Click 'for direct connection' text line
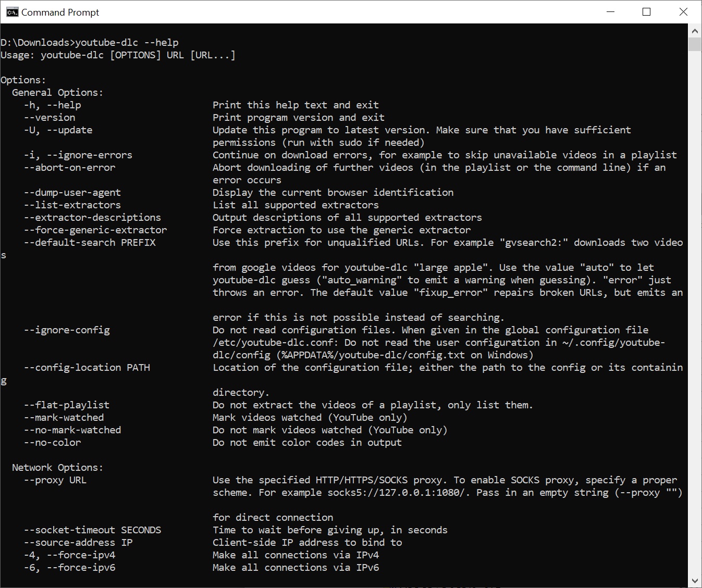Viewport: 702px width, 588px height. (x=273, y=518)
